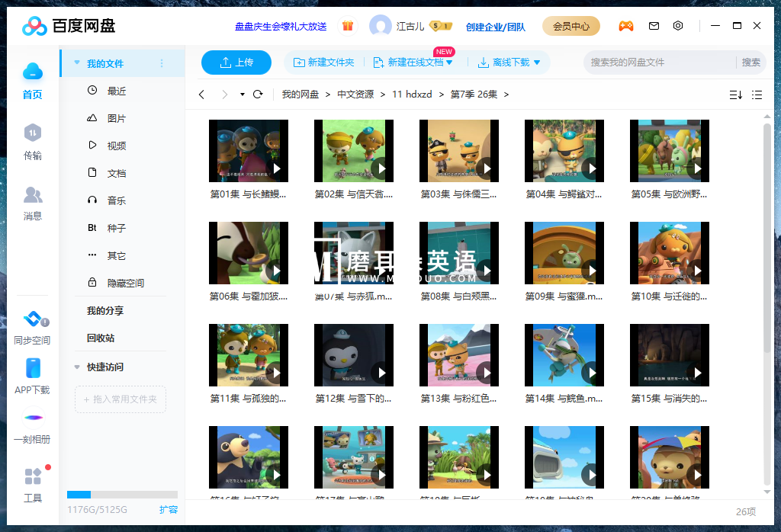Open the 扩容 storage expansion link
781x532 pixels.
(x=169, y=509)
